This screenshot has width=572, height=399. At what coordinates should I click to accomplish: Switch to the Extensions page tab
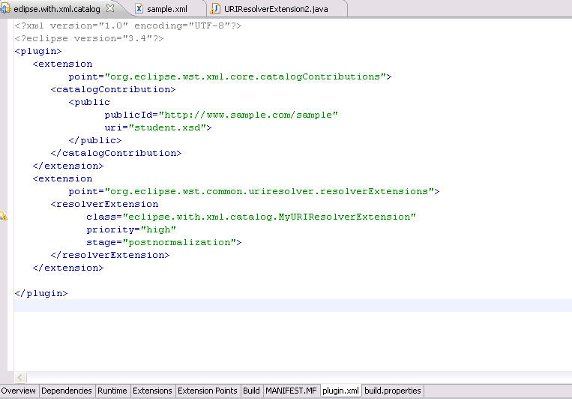point(152,391)
